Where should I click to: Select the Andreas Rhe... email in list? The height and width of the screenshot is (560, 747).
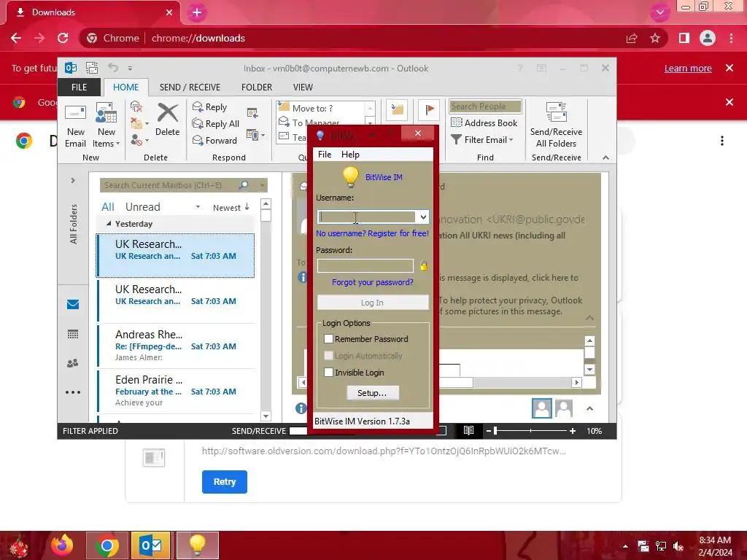tap(176, 345)
